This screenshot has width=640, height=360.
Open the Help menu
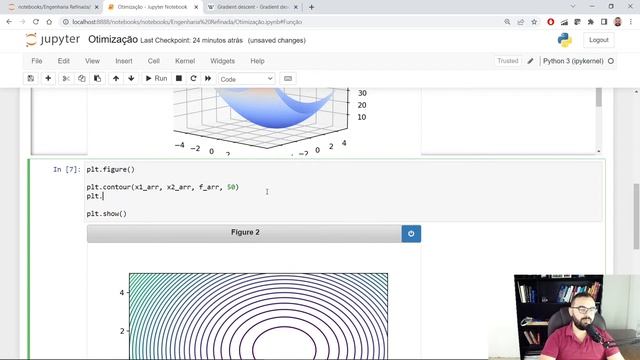(257, 61)
